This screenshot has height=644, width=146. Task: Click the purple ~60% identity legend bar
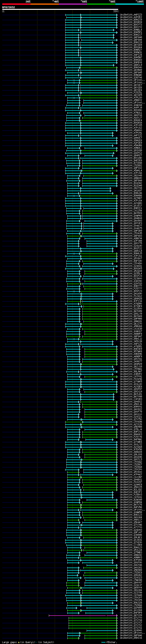coord(73,4)
